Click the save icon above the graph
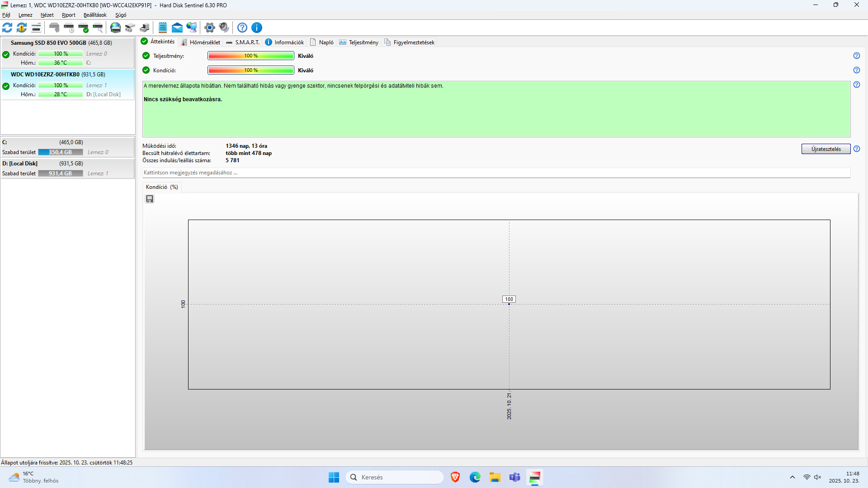The height and width of the screenshot is (488, 868). coord(150,199)
